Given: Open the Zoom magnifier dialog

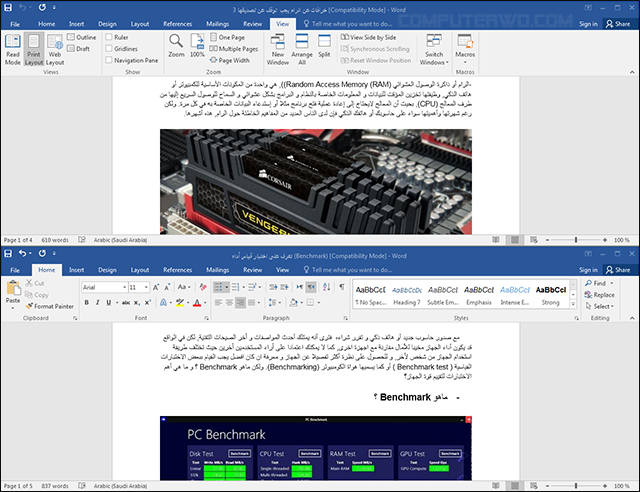Looking at the screenshot, I should click(176, 46).
